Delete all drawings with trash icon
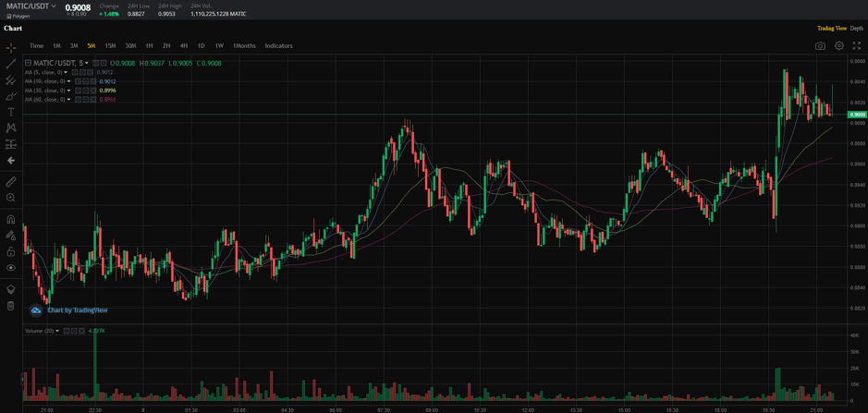The image size is (868, 413). 11,306
